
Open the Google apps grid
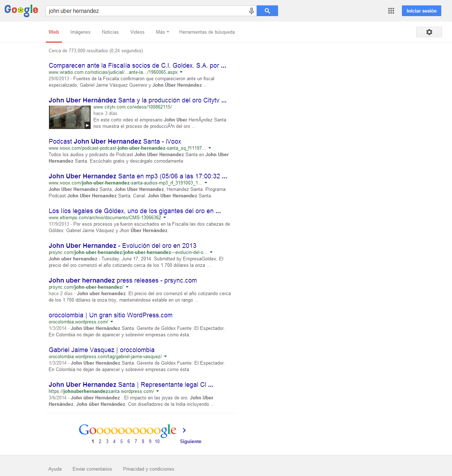[391, 11]
